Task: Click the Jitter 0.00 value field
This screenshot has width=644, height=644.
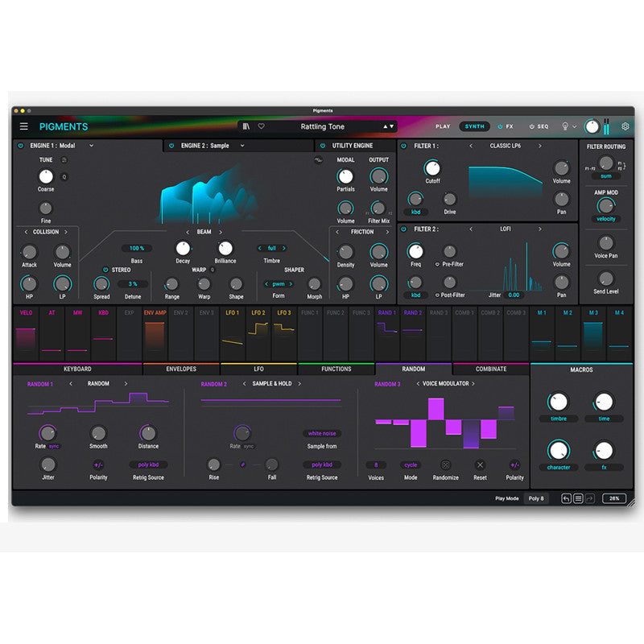Action: pyautogui.click(x=514, y=295)
